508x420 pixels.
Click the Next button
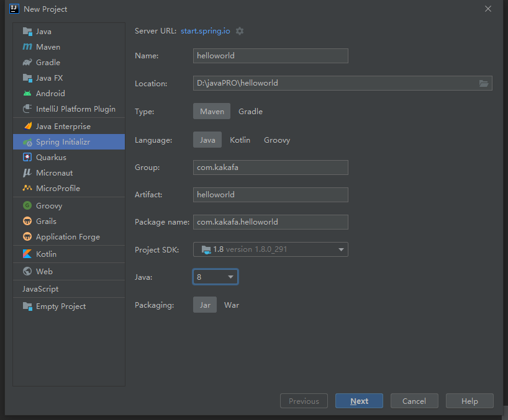click(359, 401)
